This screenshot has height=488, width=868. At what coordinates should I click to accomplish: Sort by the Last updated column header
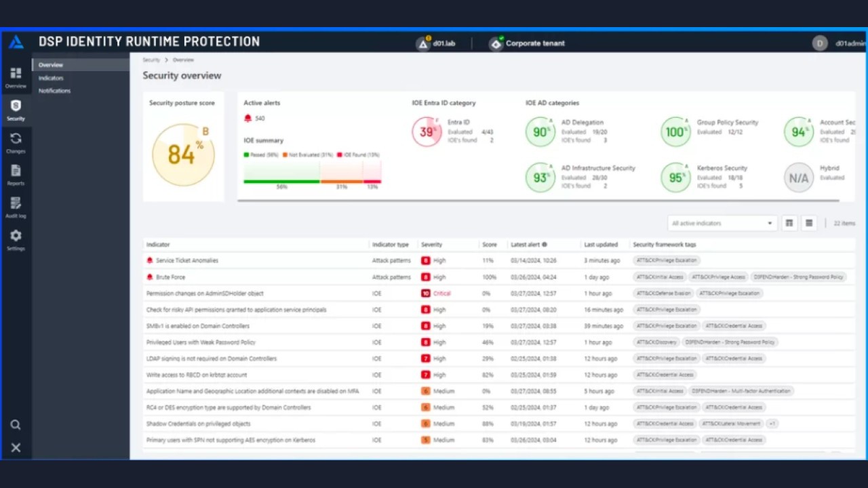(601, 245)
